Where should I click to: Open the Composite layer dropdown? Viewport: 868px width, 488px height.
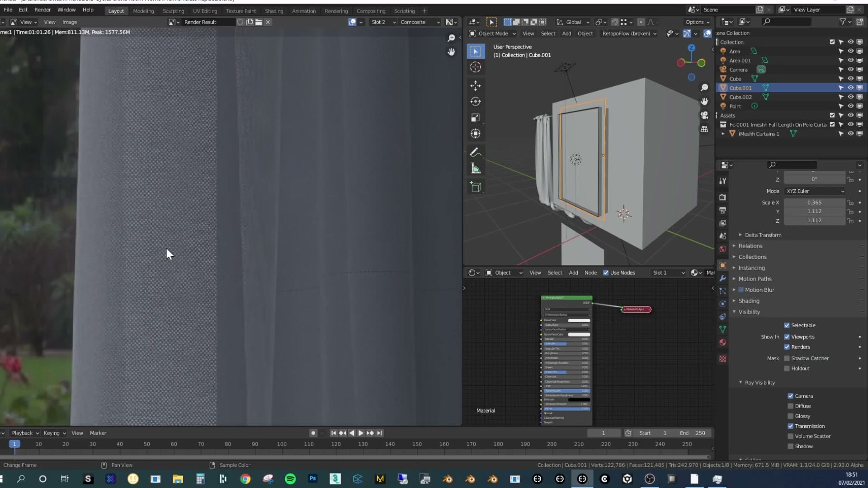[x=420, y=22]
